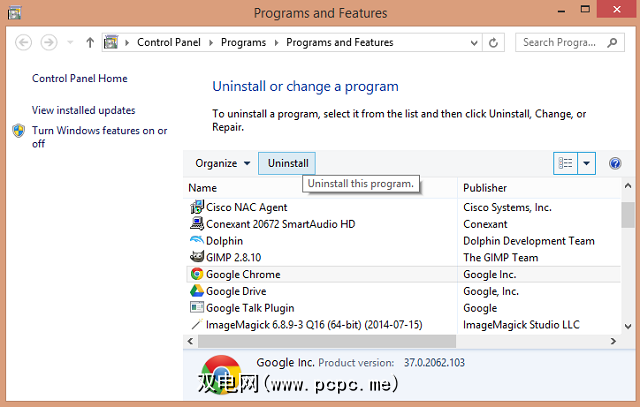Click Programs and Features breadcrumb
Screen dimensions: 640x407
pyautogui.click(x=340, y=42)
